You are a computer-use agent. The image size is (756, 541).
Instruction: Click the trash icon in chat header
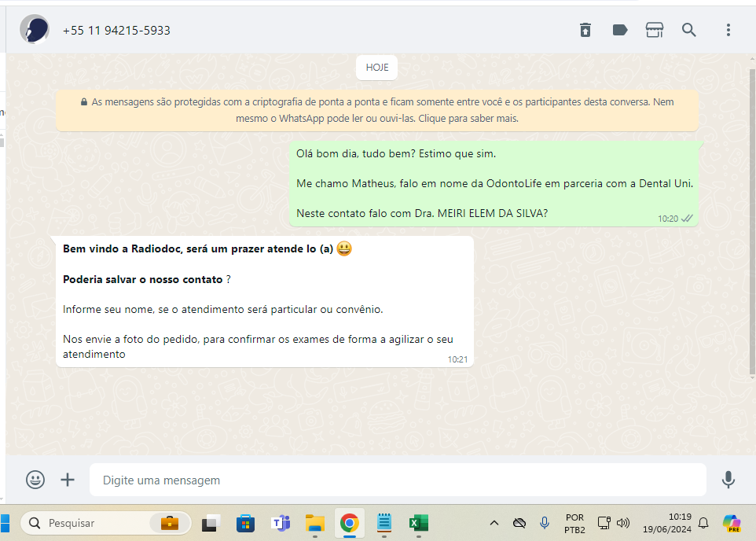click(585, 30)
